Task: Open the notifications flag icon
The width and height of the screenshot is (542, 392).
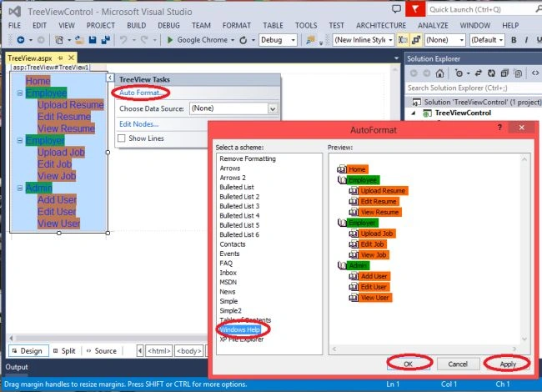Action: click(x=414, y=9)
